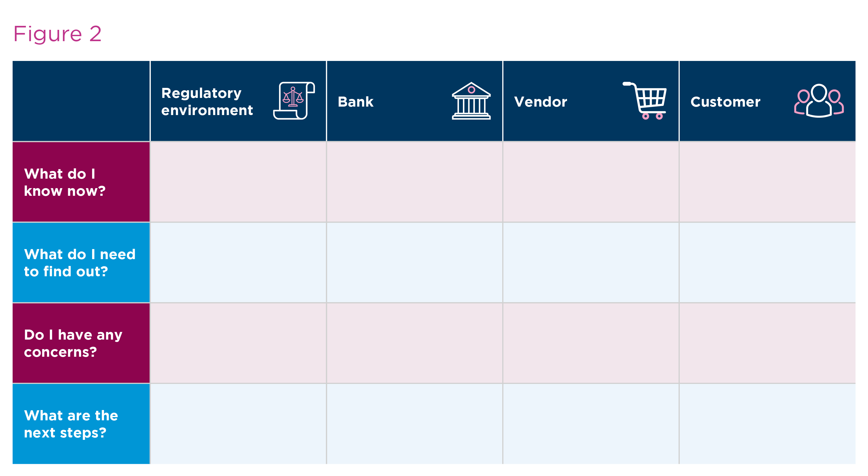Click the Customer cell in 'next steps' row
The image size is (868, 476).
[767, 424]
